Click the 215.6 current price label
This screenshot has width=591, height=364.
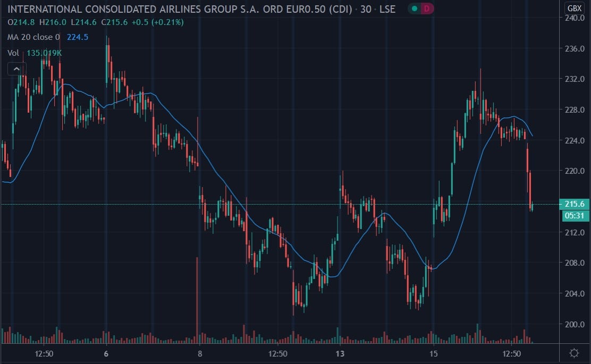pos(574,204)
